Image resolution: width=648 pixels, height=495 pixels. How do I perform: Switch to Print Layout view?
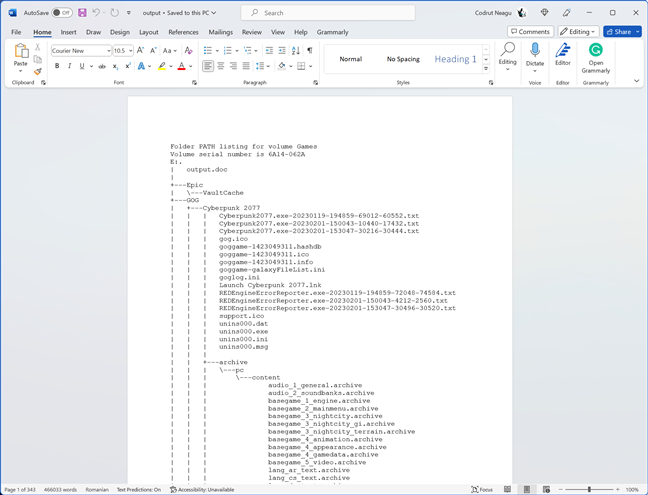tap(526, 490)
